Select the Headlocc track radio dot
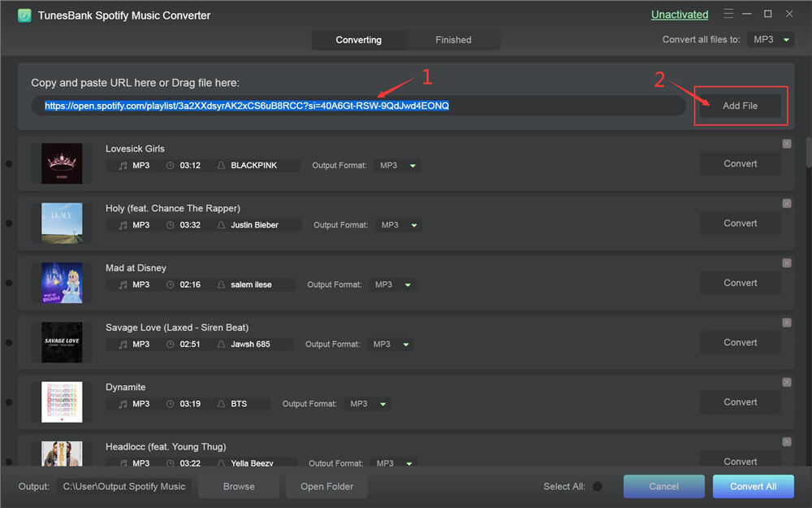Screen dimensions: 812x508 (x=9, y=462)
